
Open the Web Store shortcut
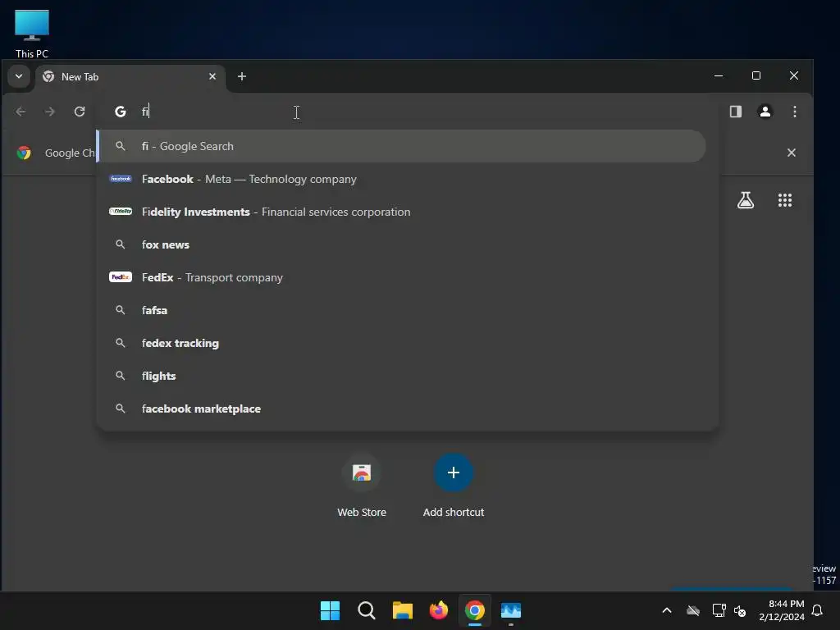[362, 486]
